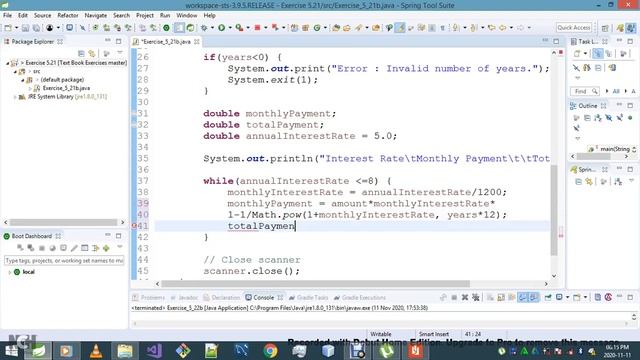Toggle Mark Occurrences toolbar button

pos(400,28)
